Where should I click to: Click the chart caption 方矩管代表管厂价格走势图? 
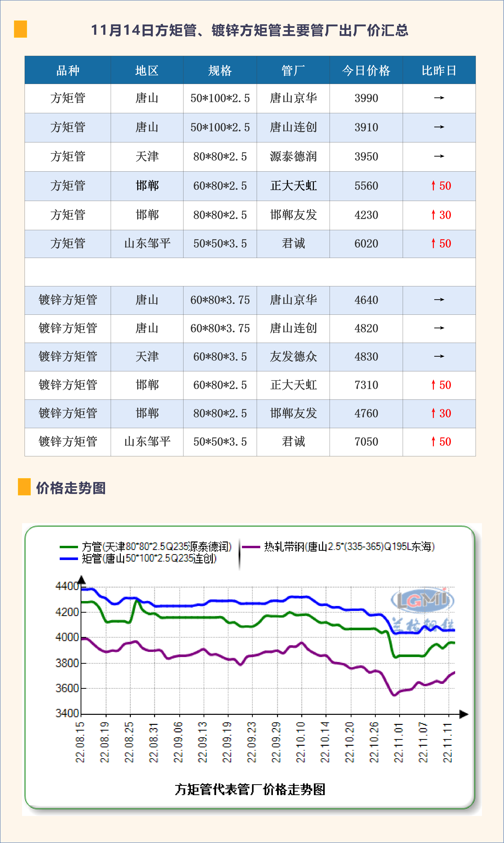click(250, 789)
